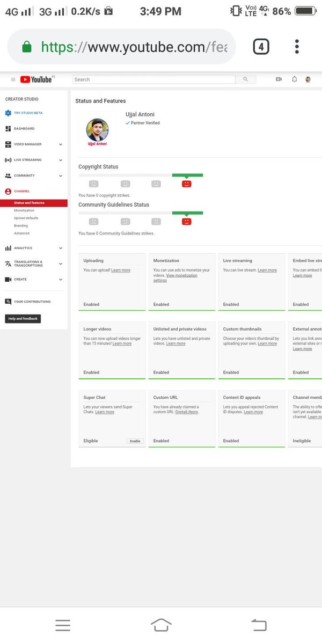Screen dimensions: 322x644
Task: Open the account avatar menu
Action: (308, 79)
